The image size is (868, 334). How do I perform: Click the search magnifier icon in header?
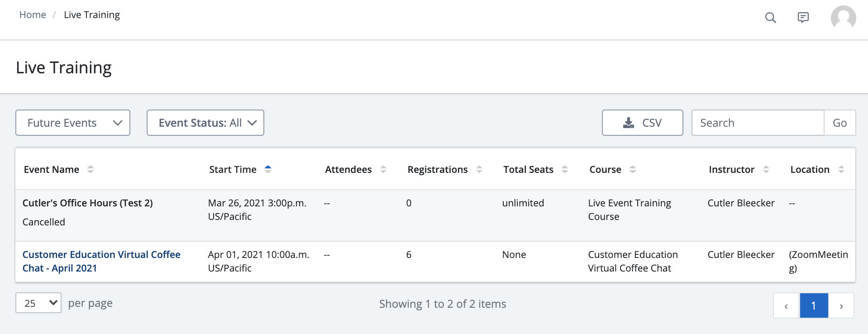[x=770, y=18]
